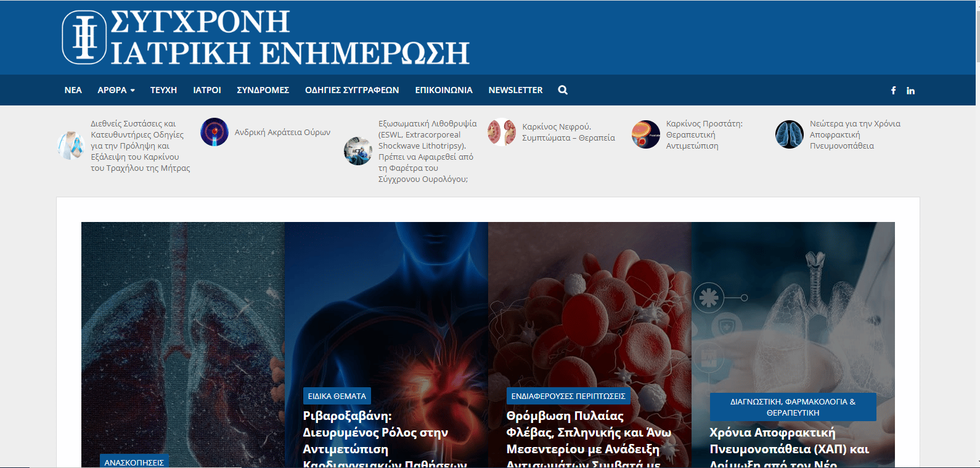Click the ΕΝΔΙΑΦΕΡΟΥΣΕΣ ΠΕΡΙΠΤΩΣΕΙΣ category tag
980x468 pixels.
point(568,396)
